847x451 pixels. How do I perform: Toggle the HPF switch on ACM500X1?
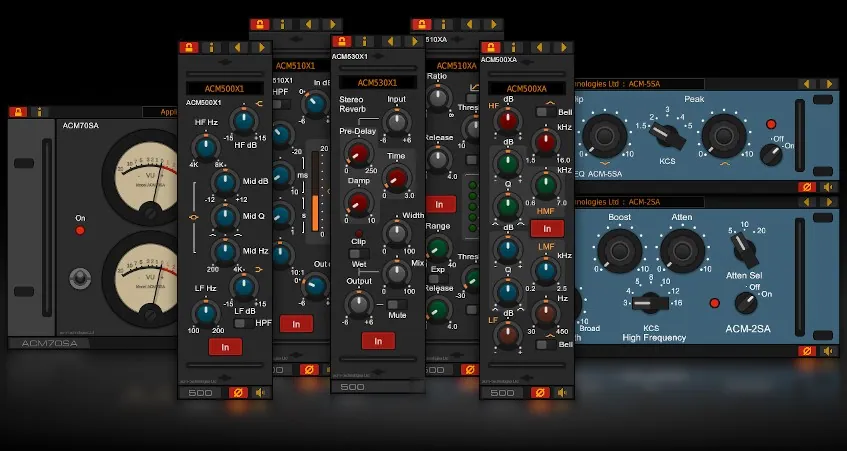(x=238, y=322)
